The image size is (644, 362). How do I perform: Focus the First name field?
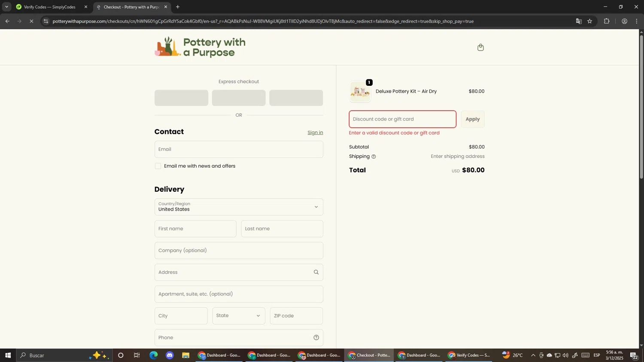click(195, 229)
